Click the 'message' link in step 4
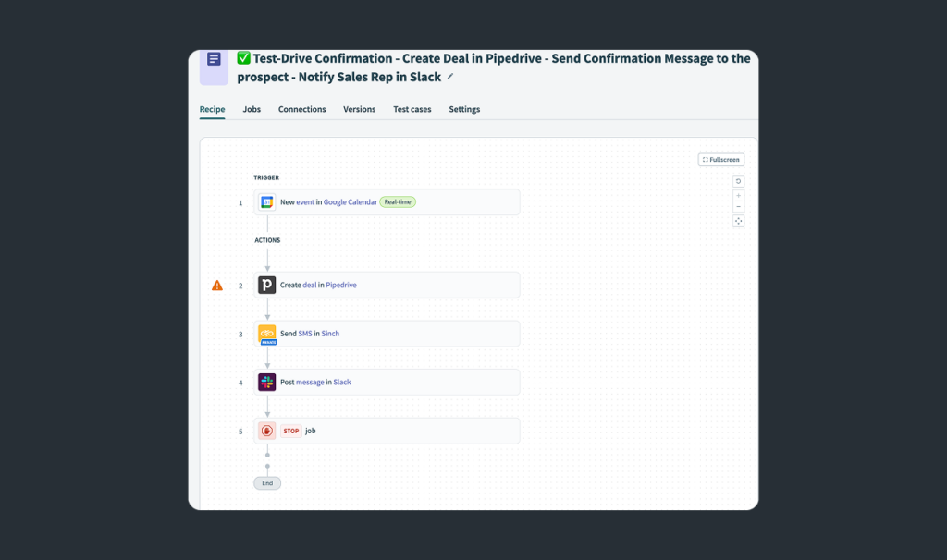 coord(310,382)
